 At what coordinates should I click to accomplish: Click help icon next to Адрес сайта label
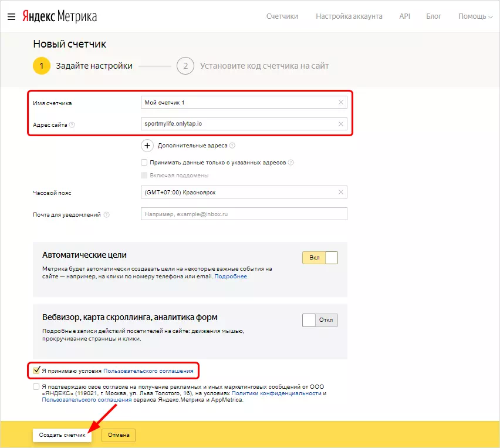[x=72, y=124]
